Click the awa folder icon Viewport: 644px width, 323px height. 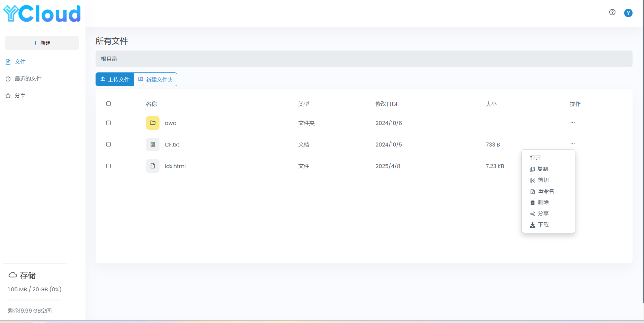pos(152,123)
